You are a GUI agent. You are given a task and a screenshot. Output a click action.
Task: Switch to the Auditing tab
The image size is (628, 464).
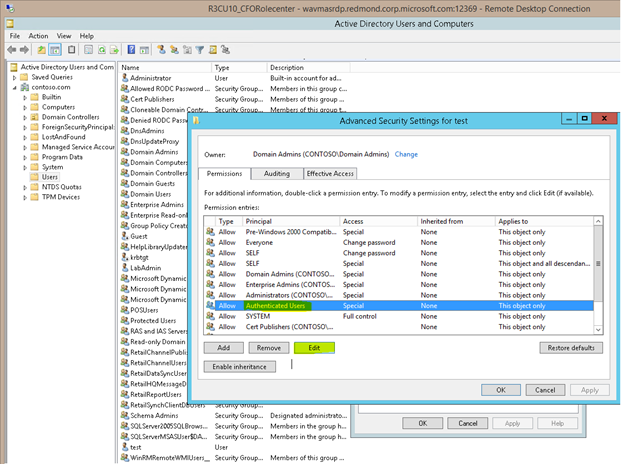(x=276, y=173)
